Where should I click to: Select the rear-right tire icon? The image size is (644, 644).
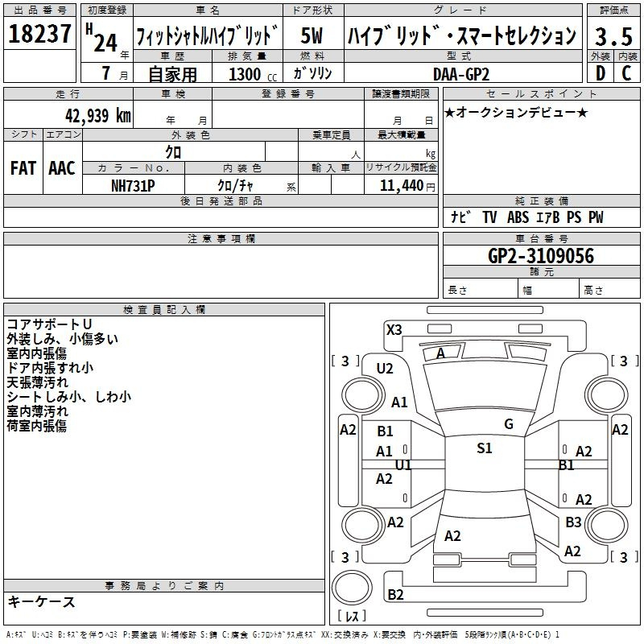[607, 525]
